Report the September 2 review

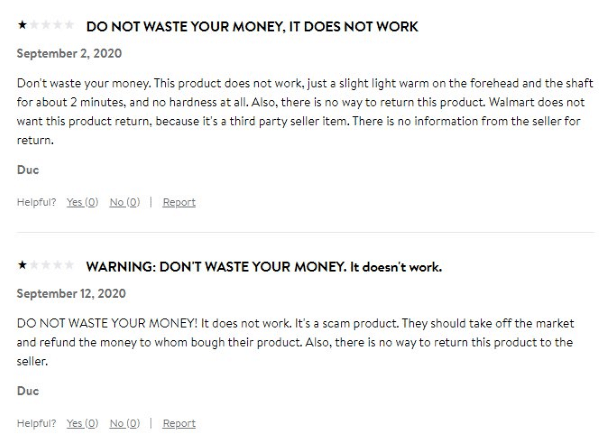tap(179, 202)
